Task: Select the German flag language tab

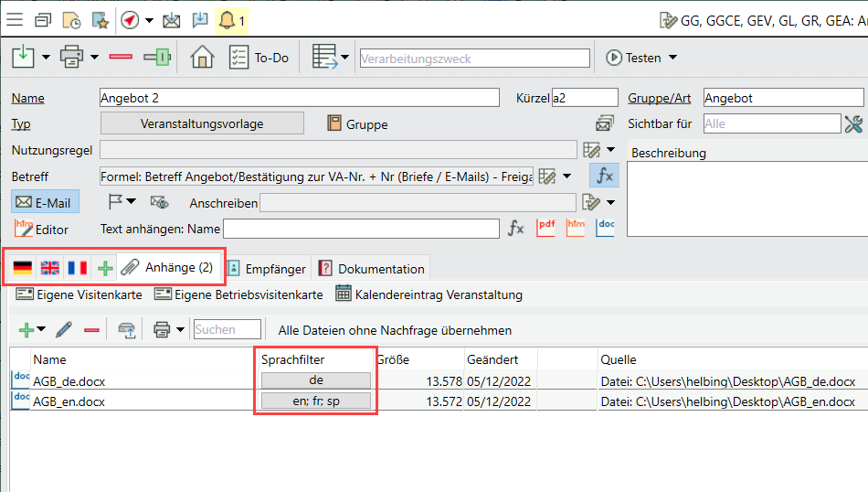Action: 23,268
